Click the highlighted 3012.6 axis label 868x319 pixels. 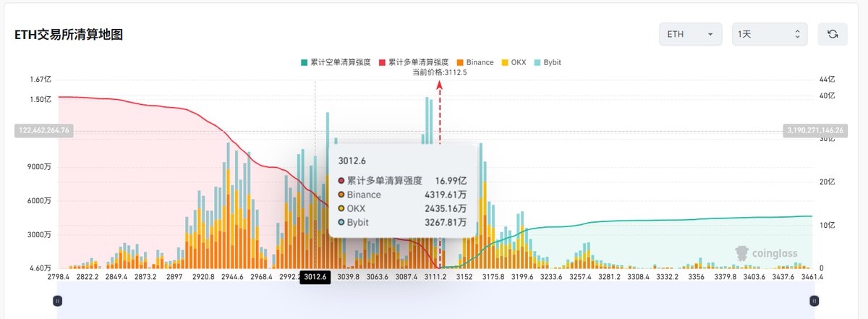tap(315, 276)
